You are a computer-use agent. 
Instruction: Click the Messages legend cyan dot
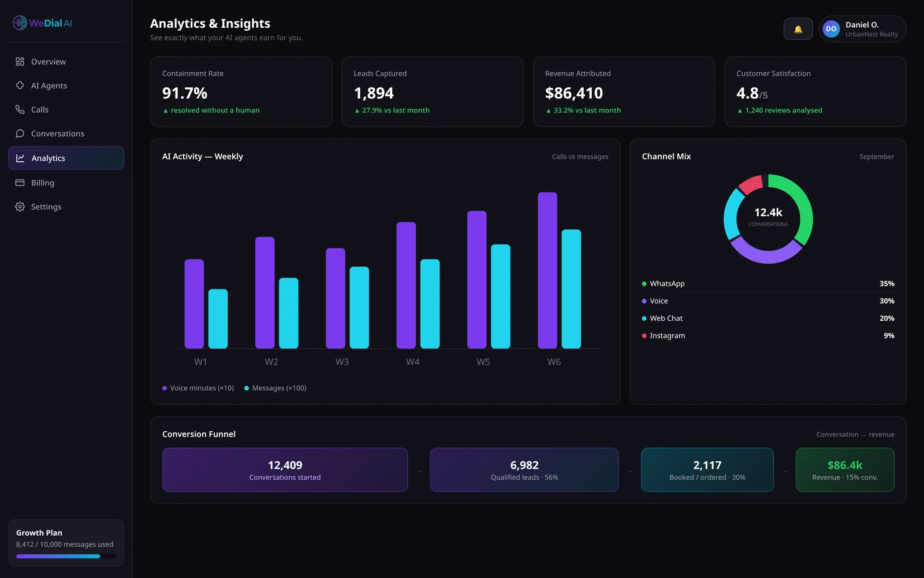(x=247, y=388)
